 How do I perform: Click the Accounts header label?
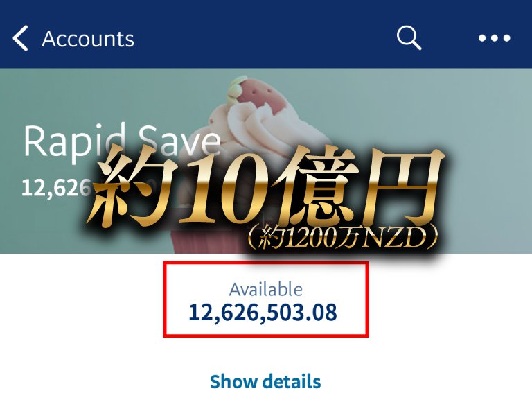(88, 39)
